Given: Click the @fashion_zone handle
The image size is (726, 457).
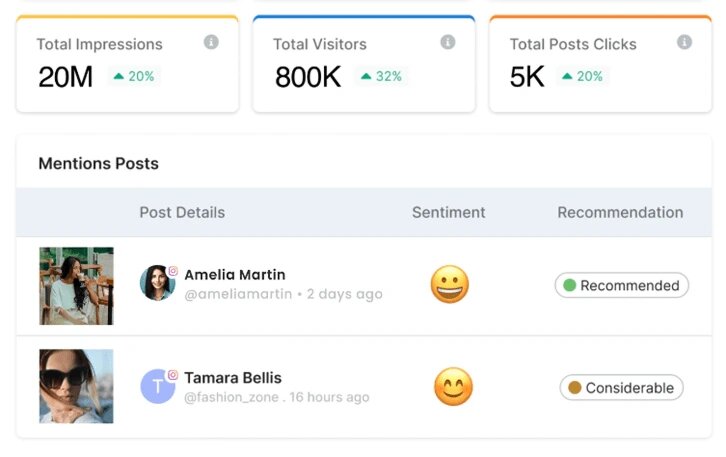Looking at the screenshot, I should point(231,397).
